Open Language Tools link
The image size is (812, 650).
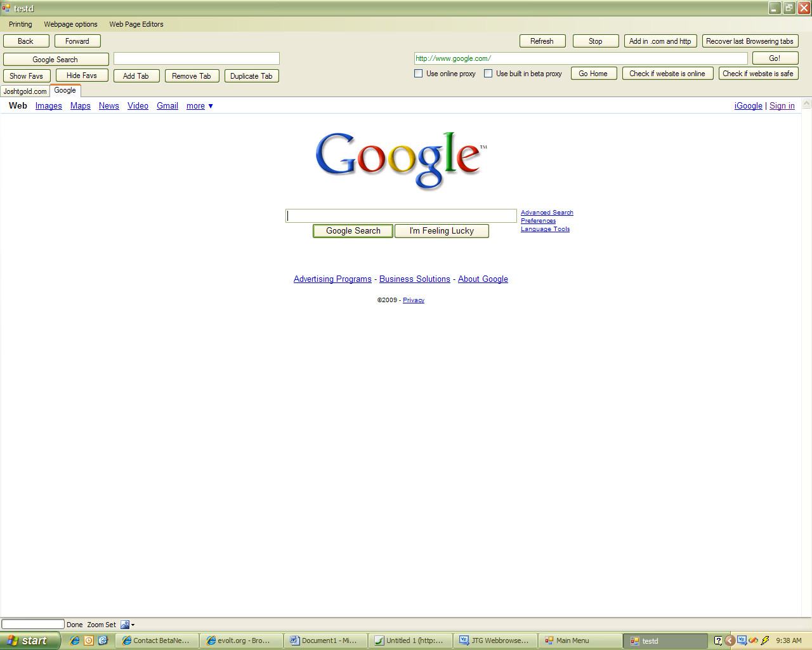click(x=545, y=229)
